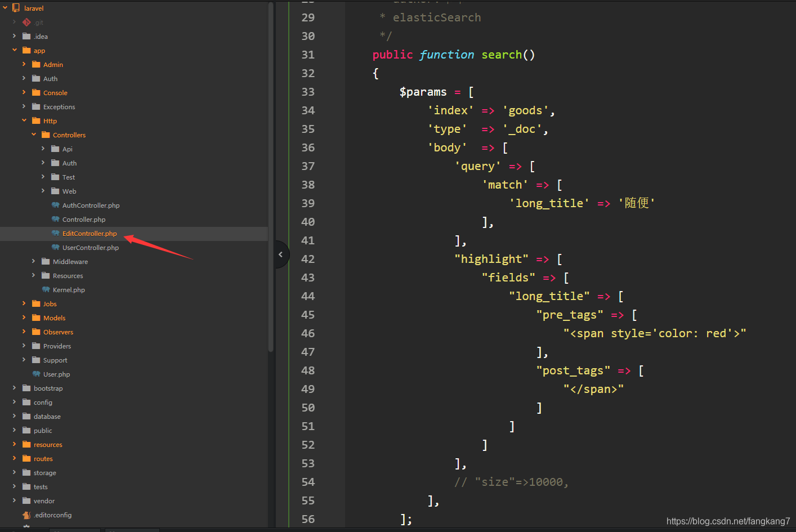This screenshot has width=796, height=532.
Task: Click the database folder icon
Action: pos(26,416)
